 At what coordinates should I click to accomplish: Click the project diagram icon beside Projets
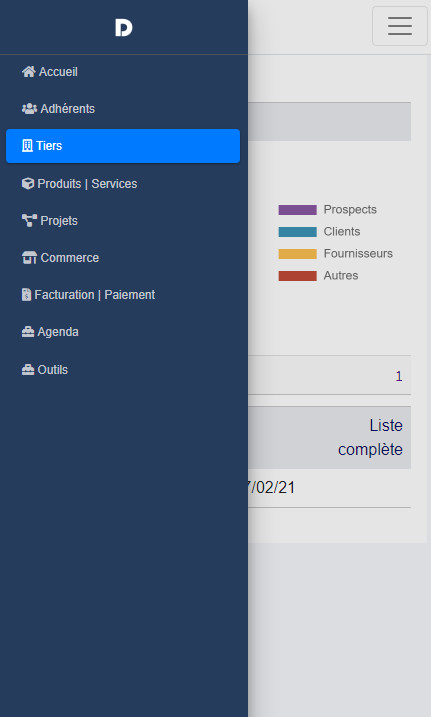click(29, 220)
